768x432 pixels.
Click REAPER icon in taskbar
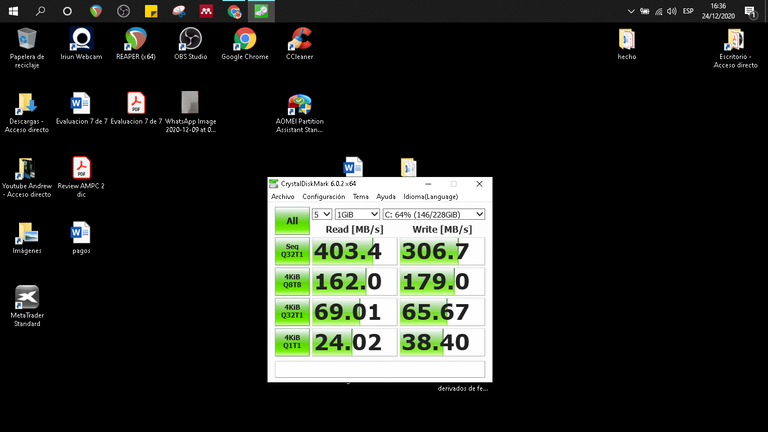[x=96, y=11]
